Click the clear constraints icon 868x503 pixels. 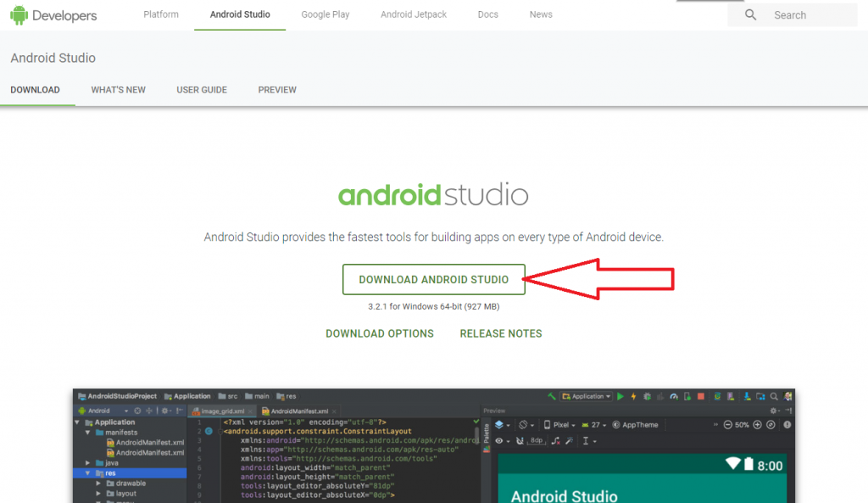(x=556, y=441)
